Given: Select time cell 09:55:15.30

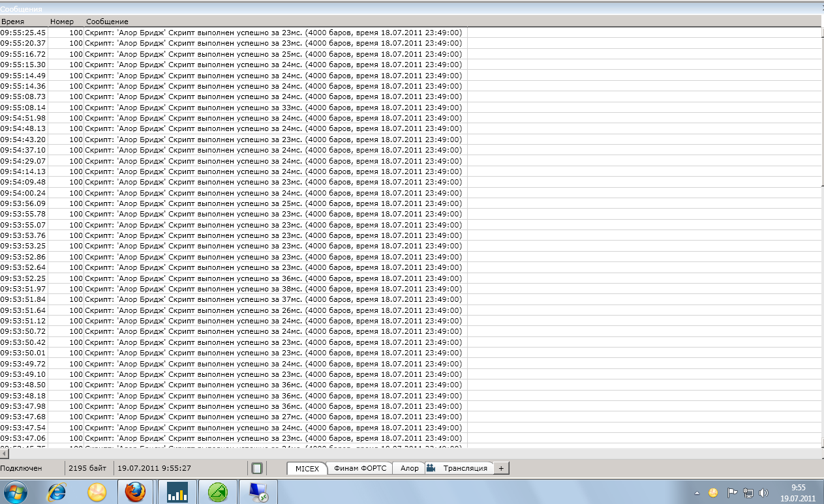Looking at the screenshot, I should [x=23, y=65].
